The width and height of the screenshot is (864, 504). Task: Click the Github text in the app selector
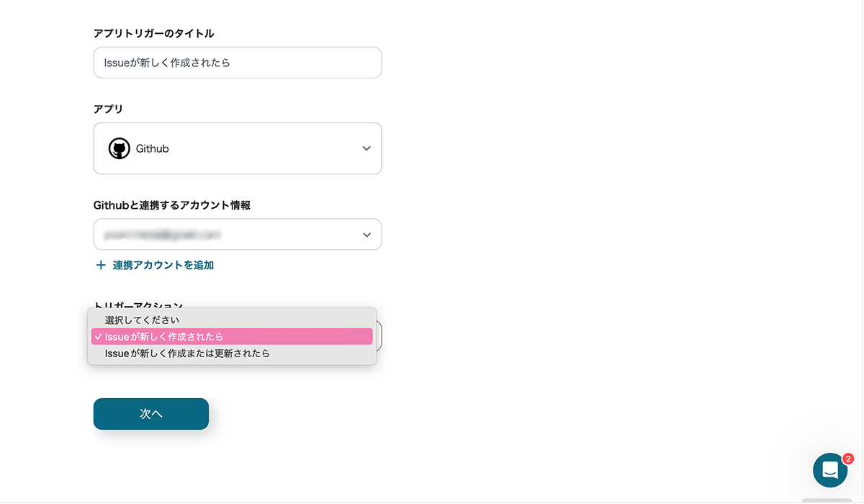[152, 148]
